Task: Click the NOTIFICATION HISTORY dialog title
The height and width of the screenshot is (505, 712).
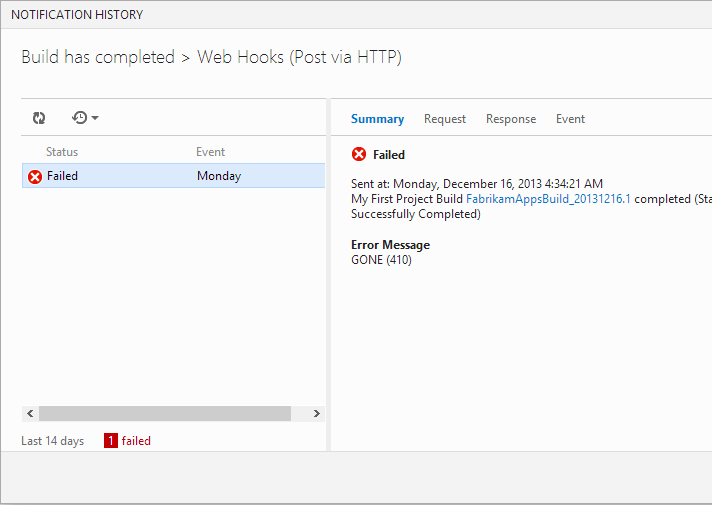Action: (x=77, y=15)
